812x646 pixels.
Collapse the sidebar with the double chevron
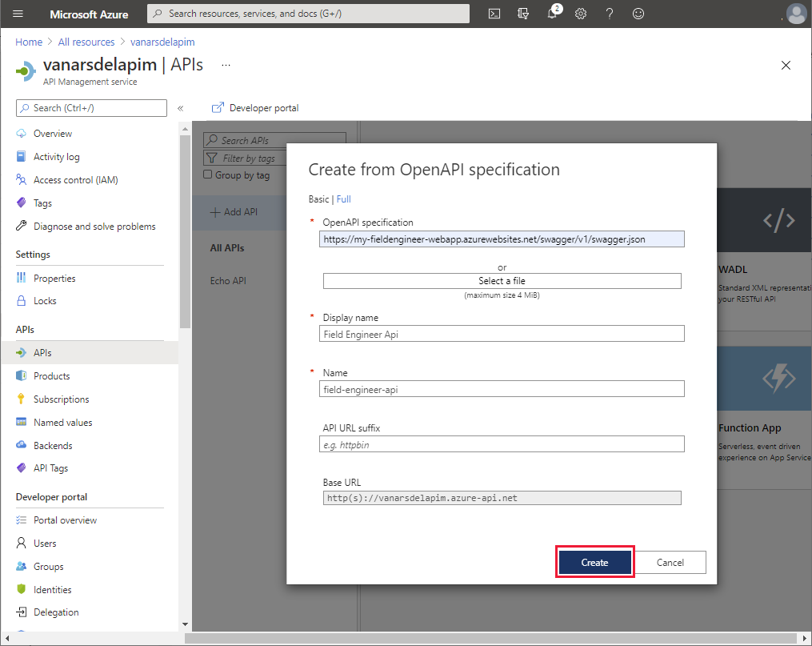coord(180,108)
